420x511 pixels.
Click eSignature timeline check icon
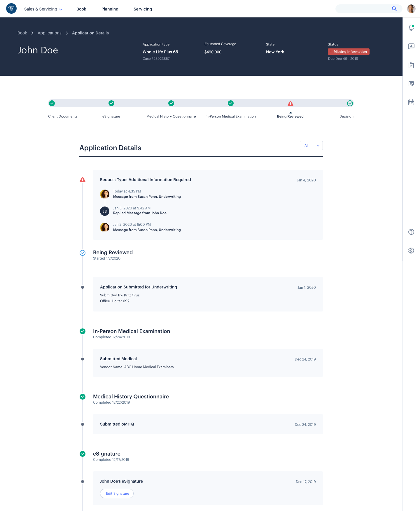click(83, 454)
